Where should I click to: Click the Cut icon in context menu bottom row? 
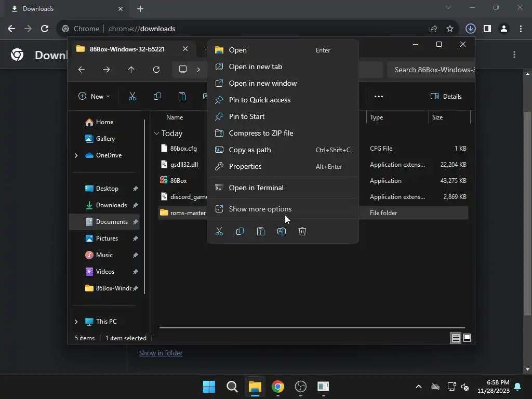pyautogui.click(x=219, y=231)
